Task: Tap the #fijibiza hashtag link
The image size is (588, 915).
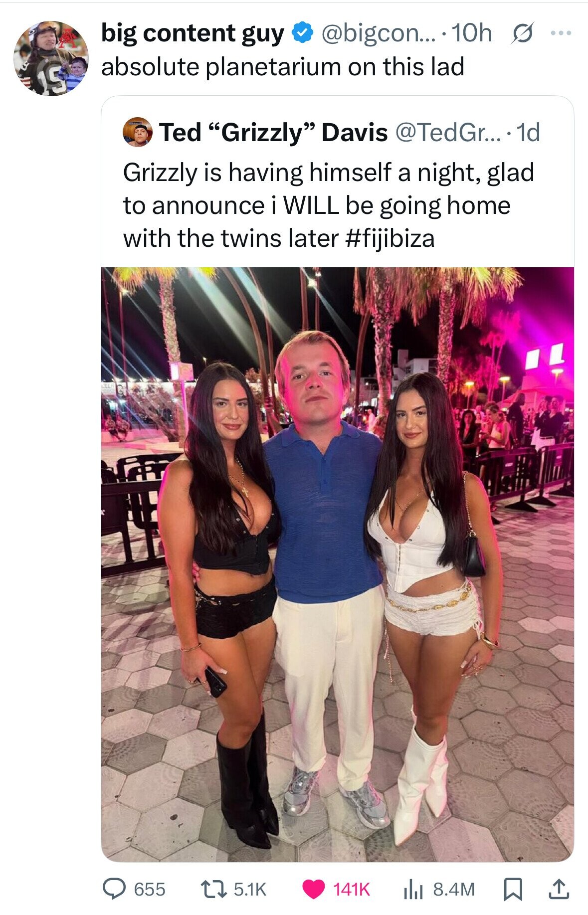Action: click(390, 238)
